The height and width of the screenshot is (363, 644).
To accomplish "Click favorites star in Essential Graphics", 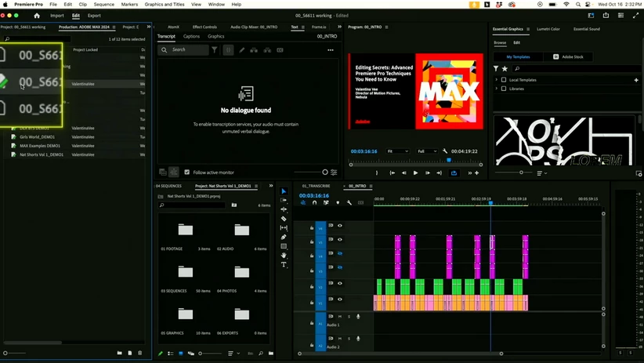I will 505,69.
